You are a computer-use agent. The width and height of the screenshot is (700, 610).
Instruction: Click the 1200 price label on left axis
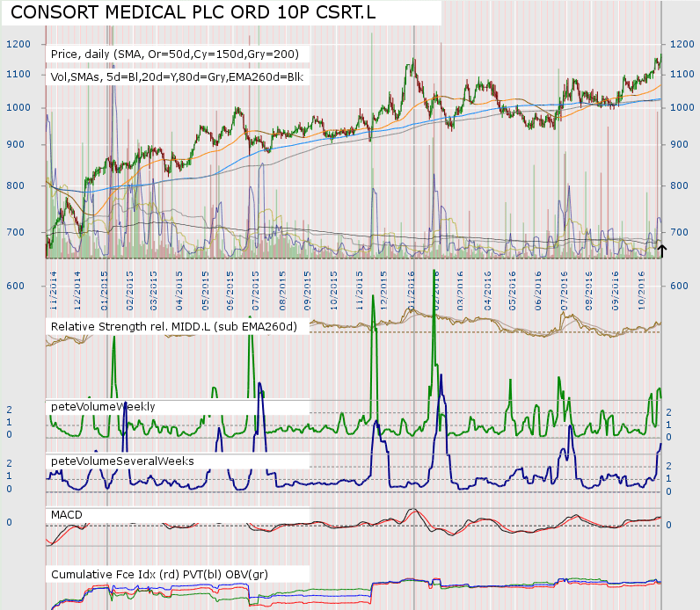pos(18,44)
